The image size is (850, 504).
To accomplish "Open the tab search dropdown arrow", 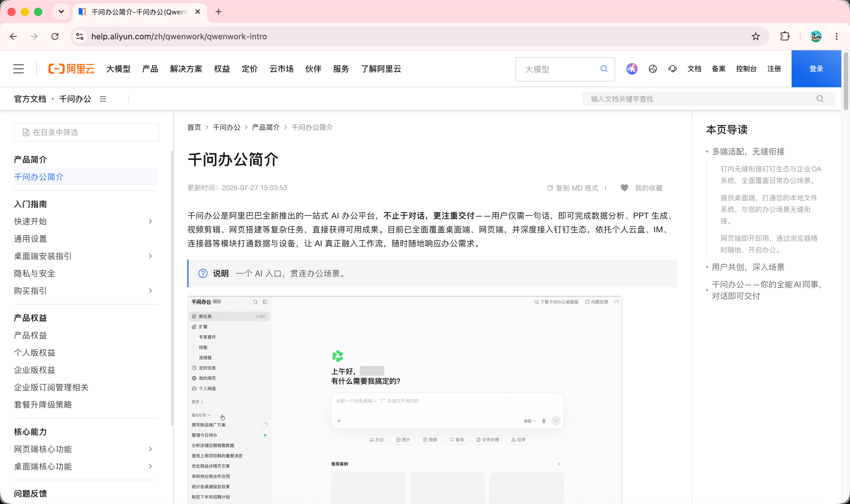I will pos(61,12).
